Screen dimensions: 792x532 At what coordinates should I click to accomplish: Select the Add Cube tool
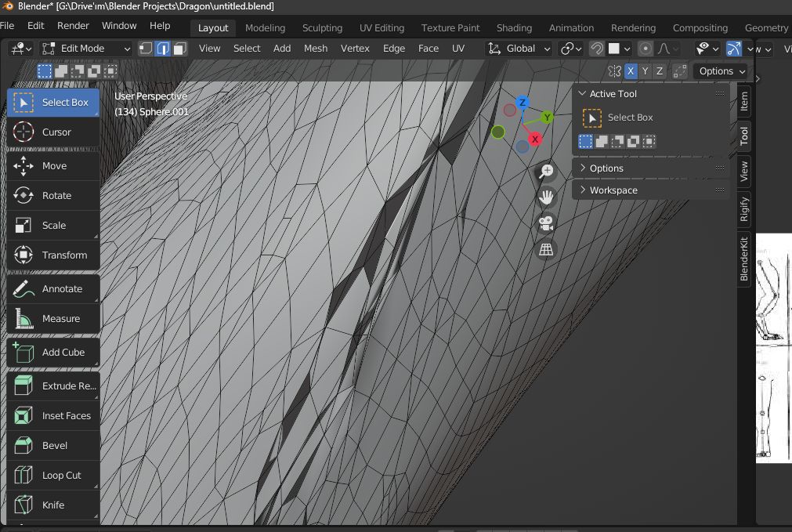coord(53,353)
